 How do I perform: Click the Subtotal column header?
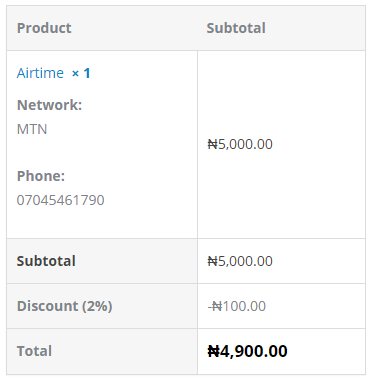[x=236, y=28]
